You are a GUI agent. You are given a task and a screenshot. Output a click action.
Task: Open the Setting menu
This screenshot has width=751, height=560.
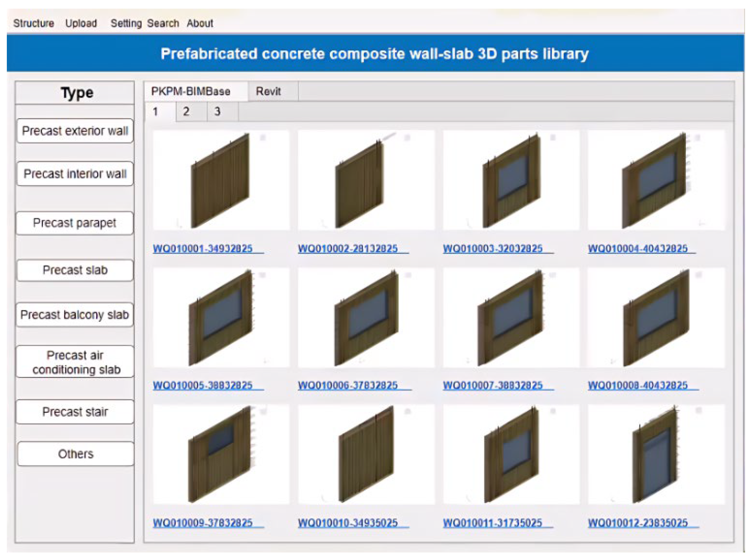(126, 23)
